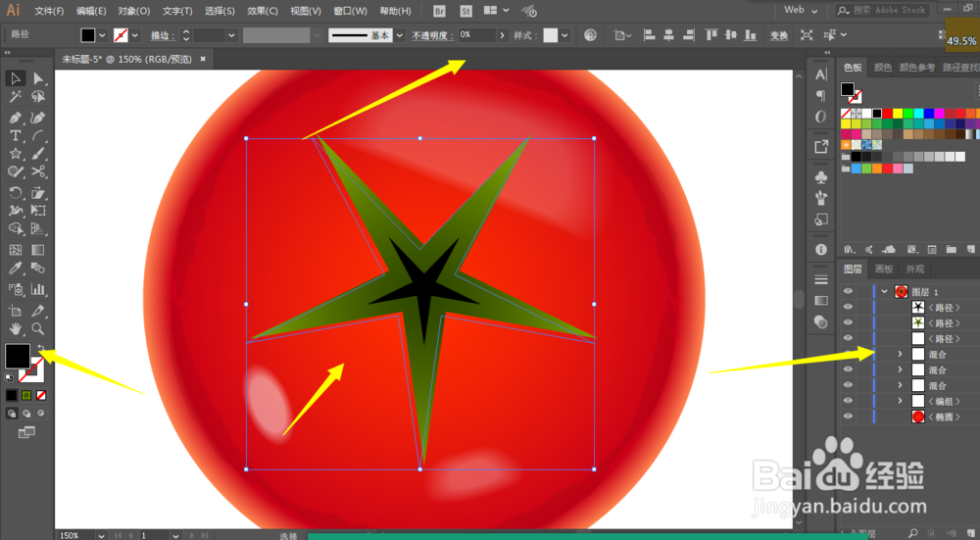This screenshot has width=980, height=540.
Task: Click the opacity value 0% field
Action: click(x=477, y=35)
